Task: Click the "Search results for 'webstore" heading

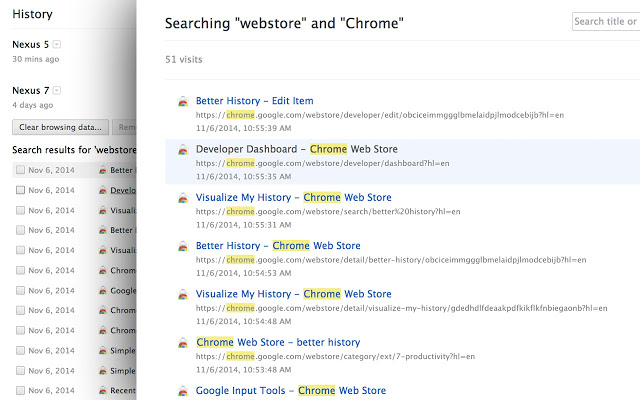Action: 74,150
